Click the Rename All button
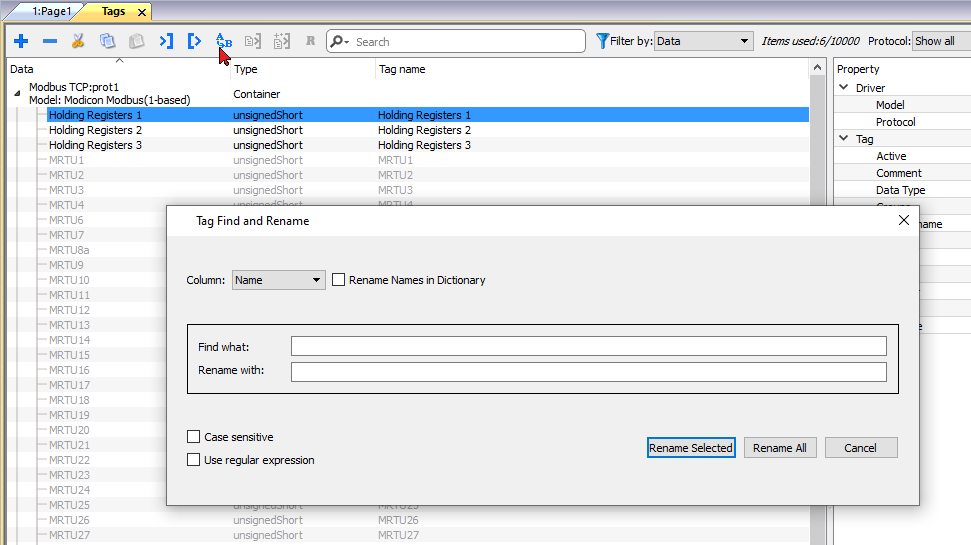Screen dimensions: 971x545 tap(780, 448)
